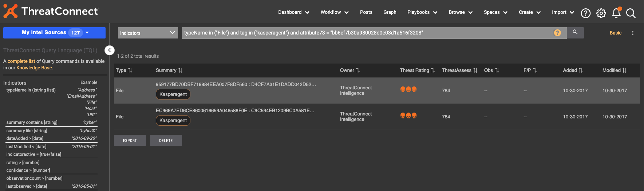The image size is (644, 191).
Task: Expand the Browse menu
Action: 461,12
